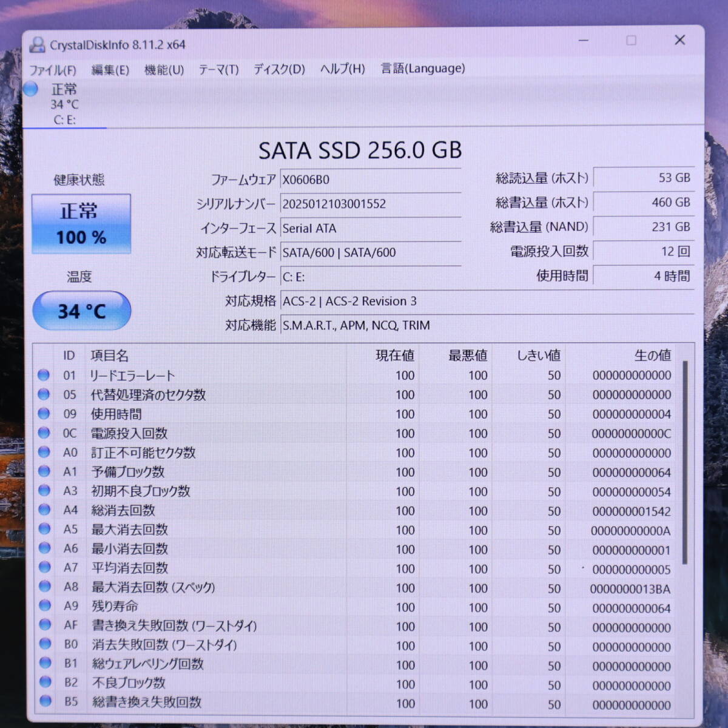Click the 正常 100 % health status button
This screenshot has width=728, height=728.
(x=81, y=224)
